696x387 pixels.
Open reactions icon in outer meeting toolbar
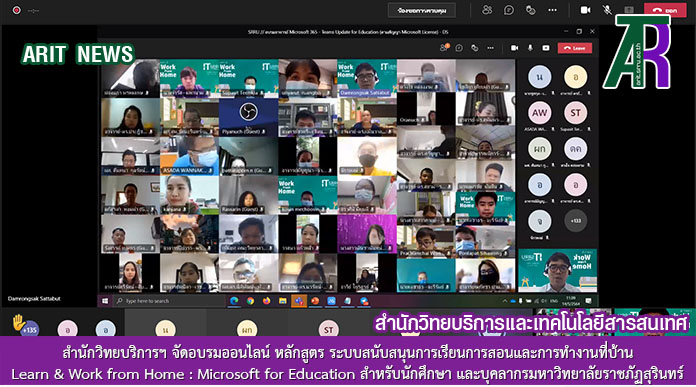point(530,10)
